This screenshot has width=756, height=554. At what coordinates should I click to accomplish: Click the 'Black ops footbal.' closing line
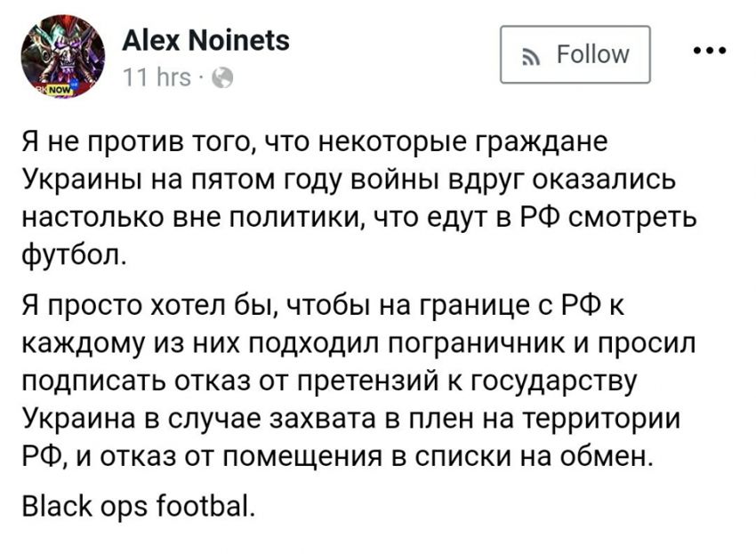click(138, 506)
